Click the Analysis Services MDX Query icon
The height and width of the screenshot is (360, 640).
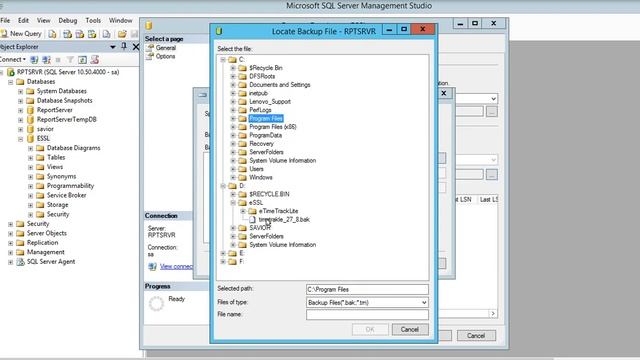click(67, 34)
